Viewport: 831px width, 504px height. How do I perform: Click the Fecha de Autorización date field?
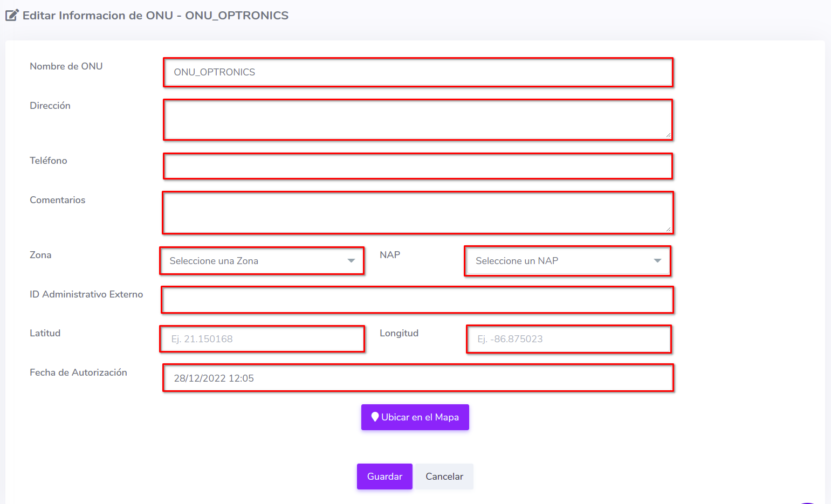point(418,378)
